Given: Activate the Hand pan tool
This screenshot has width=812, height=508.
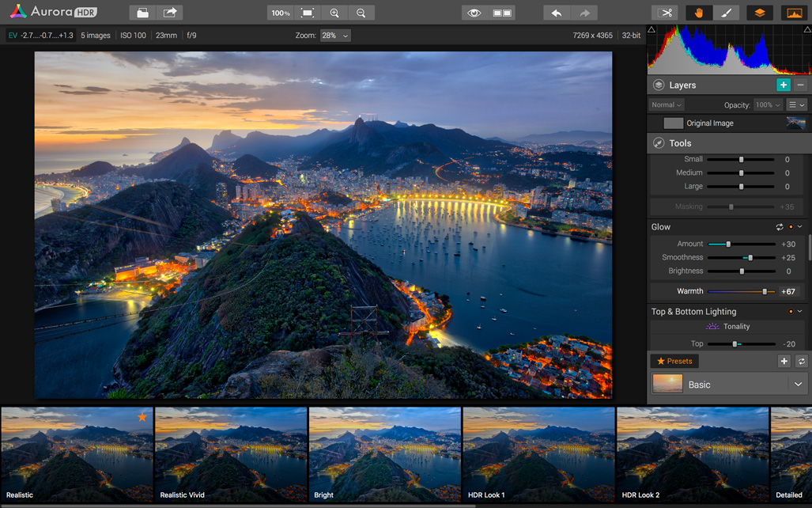Looking at the screenshot, I should [x=698, y=13].
